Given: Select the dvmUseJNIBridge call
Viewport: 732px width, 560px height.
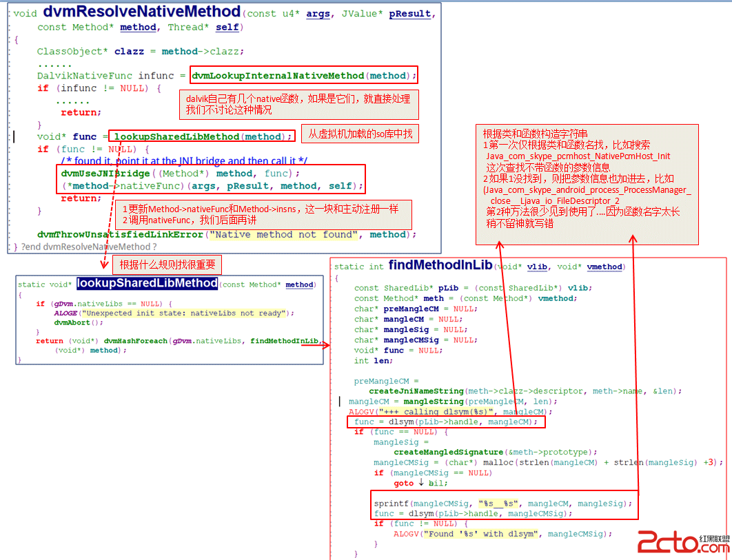Looking at the screenshot, I should 105,174.
